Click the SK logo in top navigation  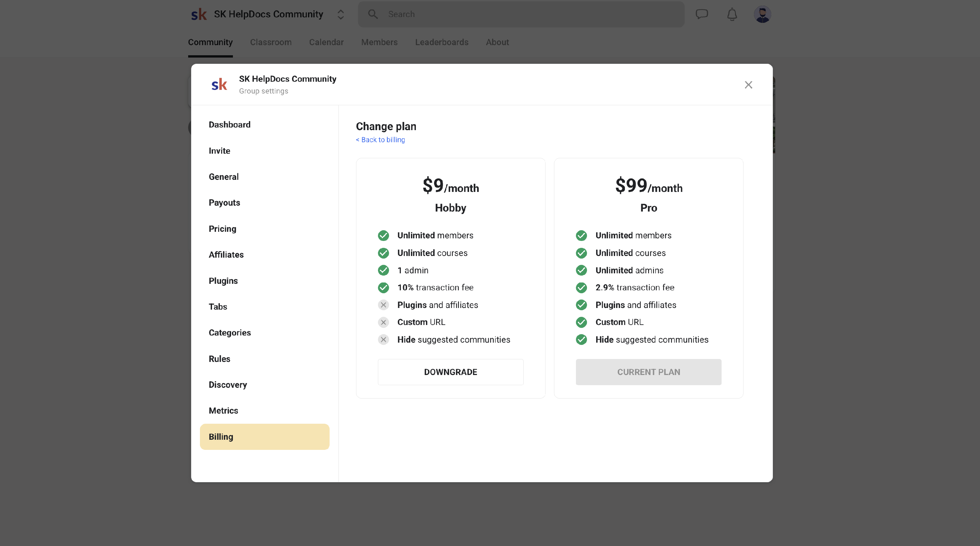click(x=199, y=14)
